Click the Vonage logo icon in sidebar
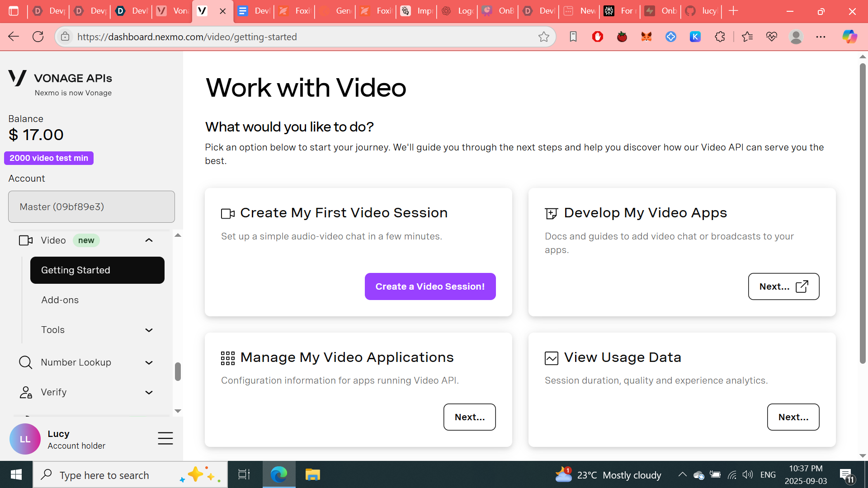 [18, 78]
